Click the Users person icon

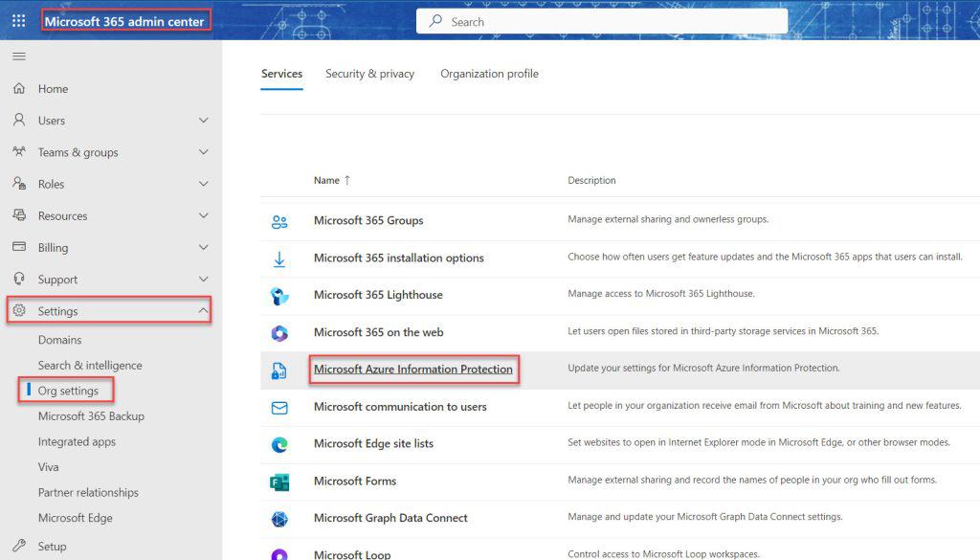(x=19, y=120)
